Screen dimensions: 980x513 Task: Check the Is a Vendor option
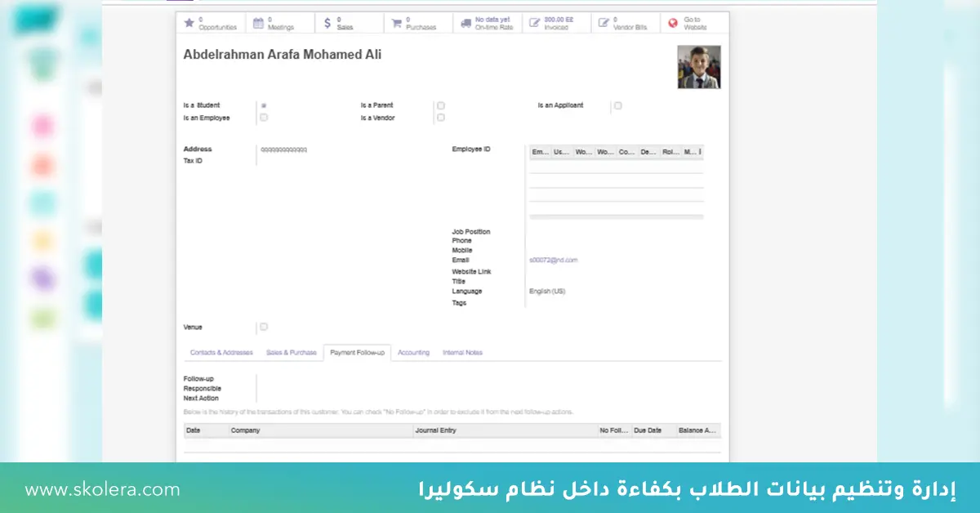coord(440,117)
